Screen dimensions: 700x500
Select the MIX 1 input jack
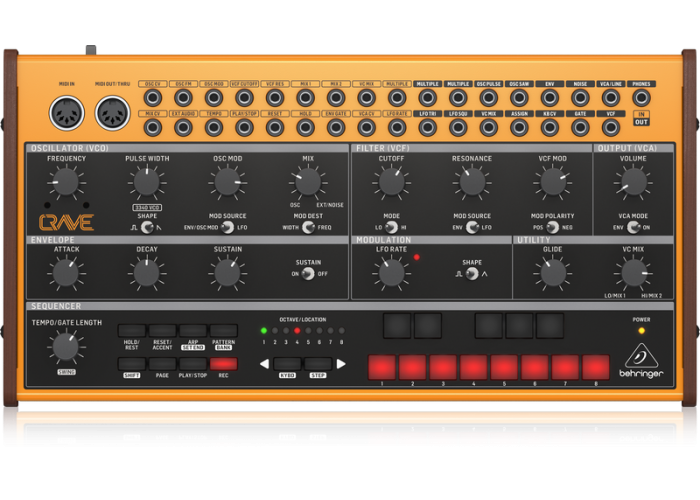point(305,97)
